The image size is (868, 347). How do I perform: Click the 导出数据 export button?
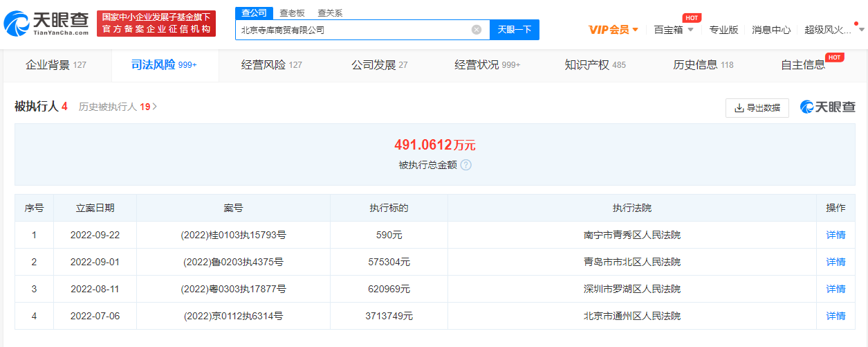pos(757,108)
